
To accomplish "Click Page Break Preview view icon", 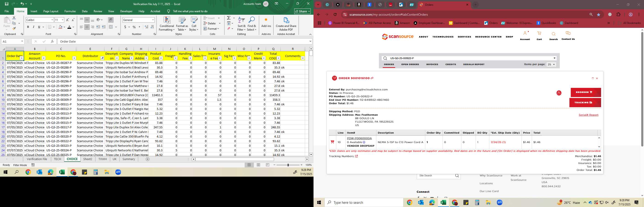I will point(268,165).
